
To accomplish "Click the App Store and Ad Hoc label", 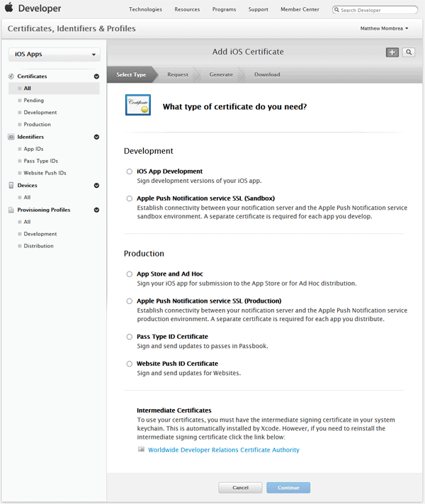I will pyautogui.click(x=170, y=274).
